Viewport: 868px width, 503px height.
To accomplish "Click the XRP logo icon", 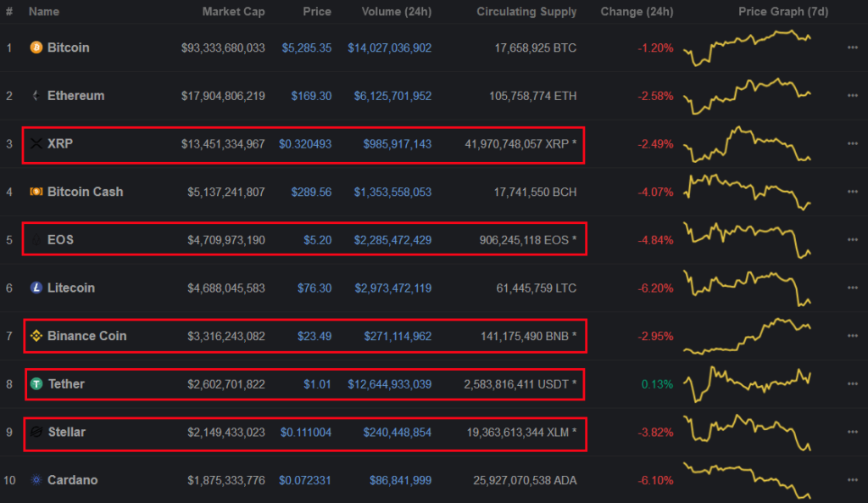I will pos(35,144).
